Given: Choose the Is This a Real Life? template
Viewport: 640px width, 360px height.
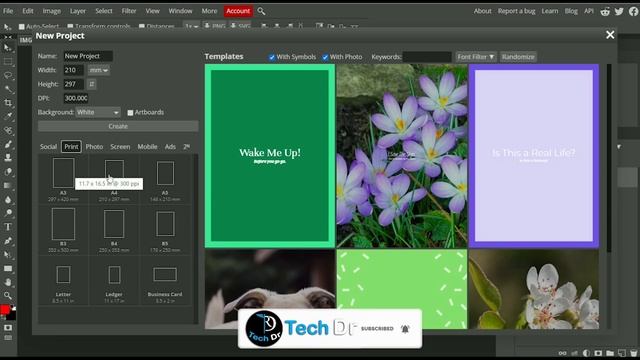Looking at the screenshot, I should (x=534, y=156).
